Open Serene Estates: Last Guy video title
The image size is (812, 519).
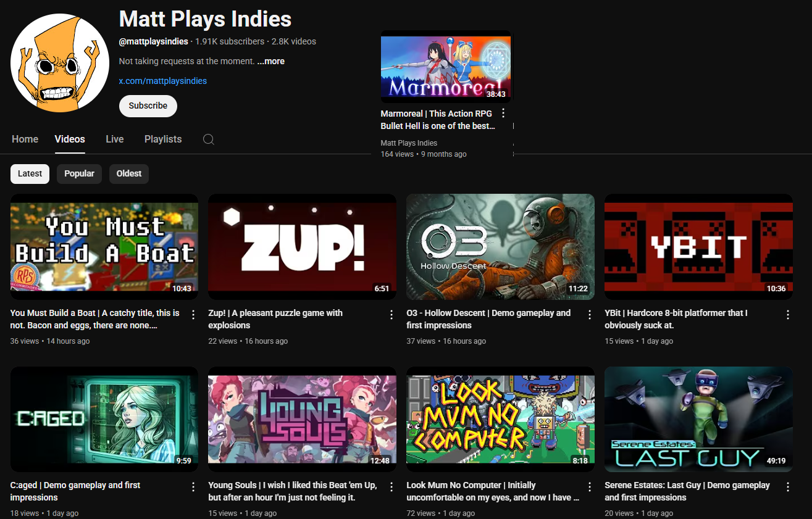pyautogui.click(x=687, y=491)
